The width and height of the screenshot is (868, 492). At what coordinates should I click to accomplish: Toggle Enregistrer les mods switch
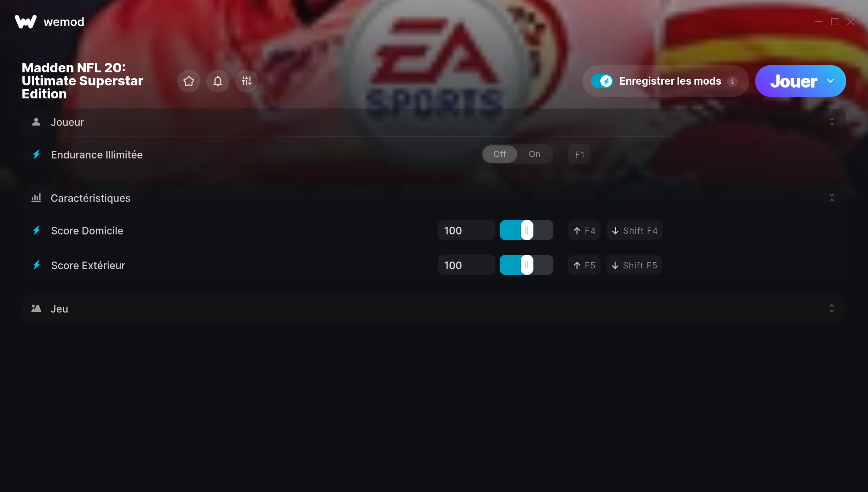[x=602, y=81]
